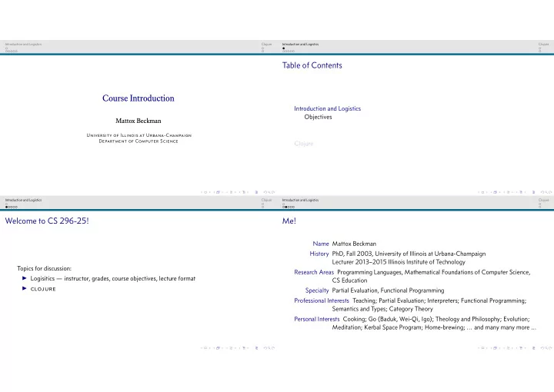This screenshot has width=554, height=392.
Task: Open 'Clojure' header link on Welcome slide
Action: pos(267,200)
